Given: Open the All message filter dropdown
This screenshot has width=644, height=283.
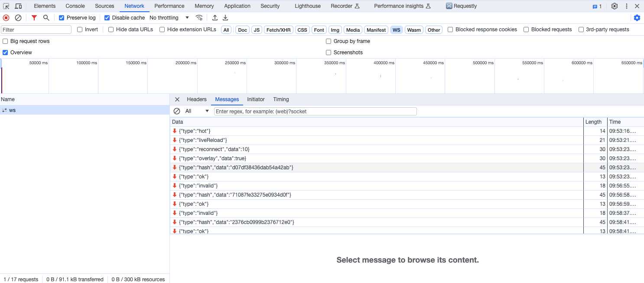Looking at the screenshot, I should point(197,111).
